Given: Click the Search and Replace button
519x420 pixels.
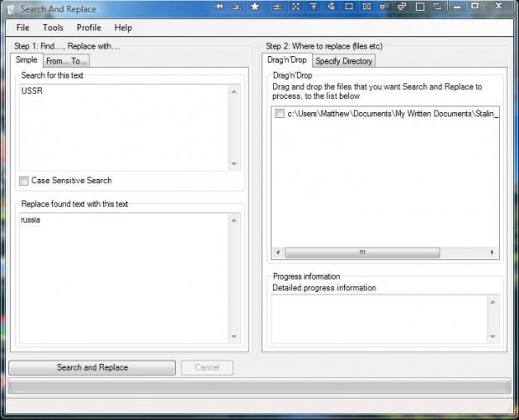Looking at the screenshot, I should tap(92, 368).
